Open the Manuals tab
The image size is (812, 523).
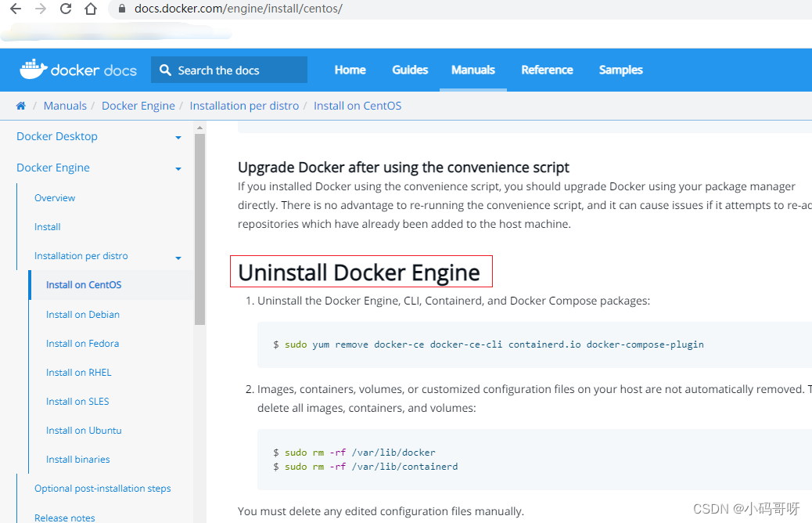point(472,70)
